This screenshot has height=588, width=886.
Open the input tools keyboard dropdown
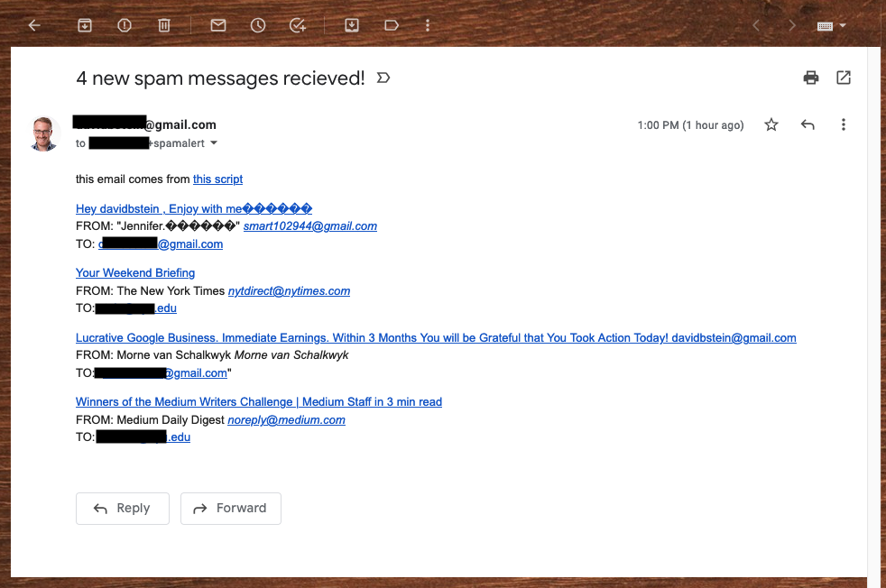tap(829, 25)
